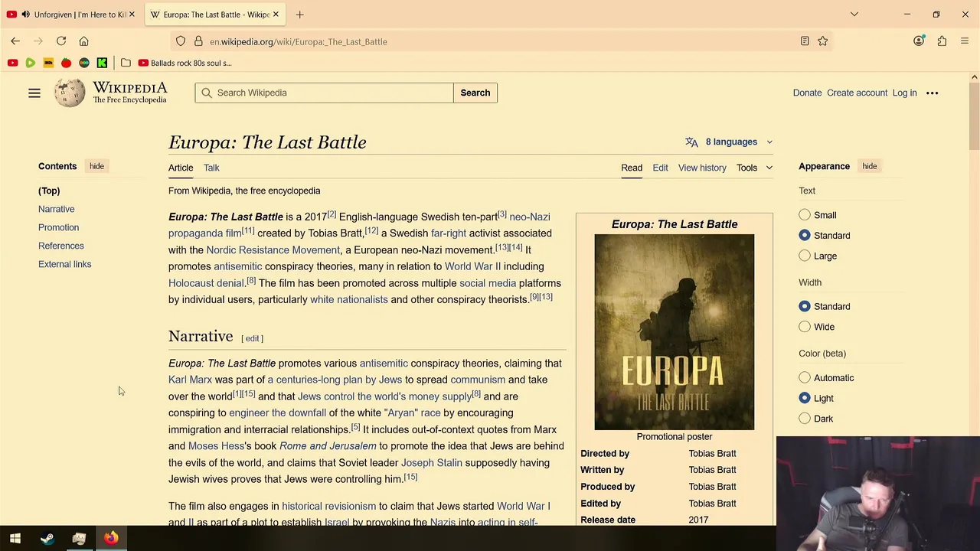This screenshot has width=980, height=551.
Task: Switch to the Unforgiven YouTube tab
Action: tap(73, 15)
